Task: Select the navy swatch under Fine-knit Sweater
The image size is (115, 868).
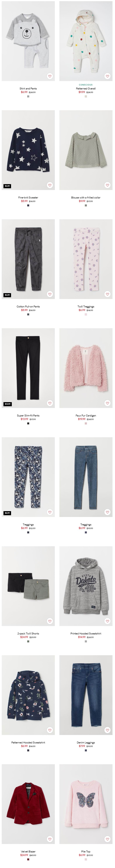Action: (28, 206)
